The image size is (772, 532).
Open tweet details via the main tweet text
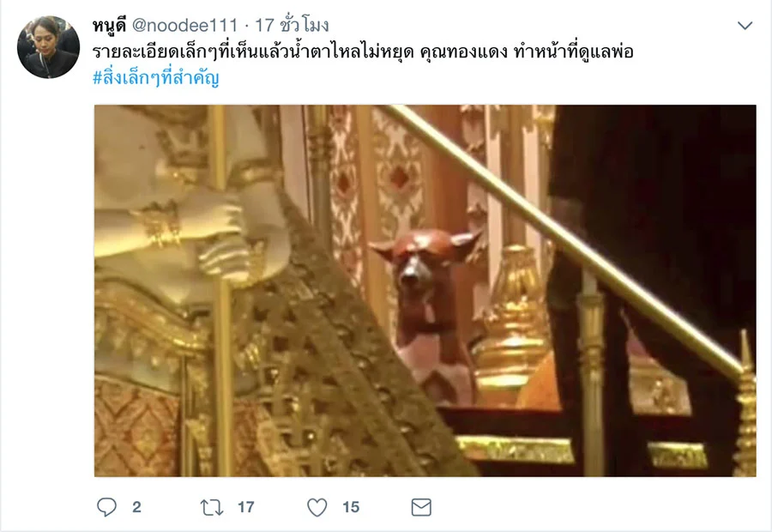(x=362, y=51)
